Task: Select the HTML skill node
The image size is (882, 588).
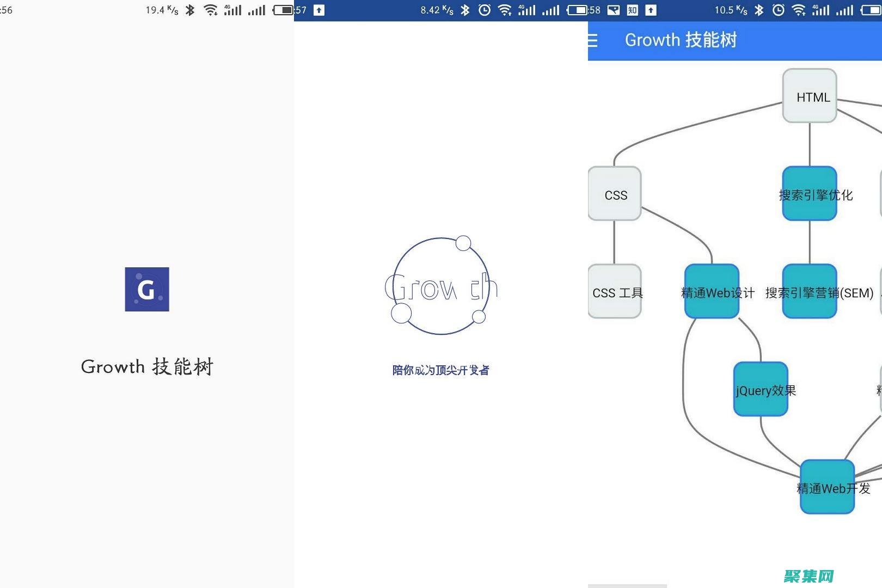Action: 810,97
